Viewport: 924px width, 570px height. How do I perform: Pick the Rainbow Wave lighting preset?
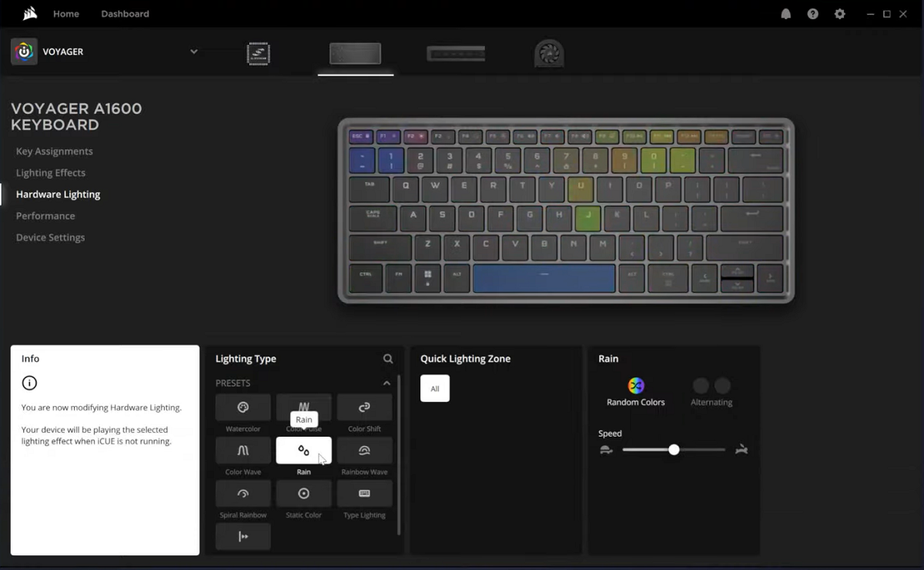point(364,451)
